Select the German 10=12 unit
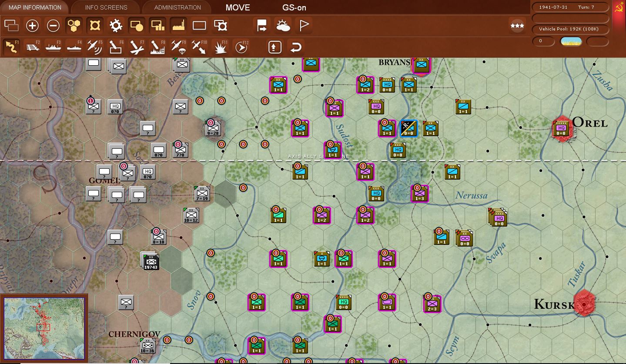The width and height of the screenshot is (626, 364). (191, 215)
